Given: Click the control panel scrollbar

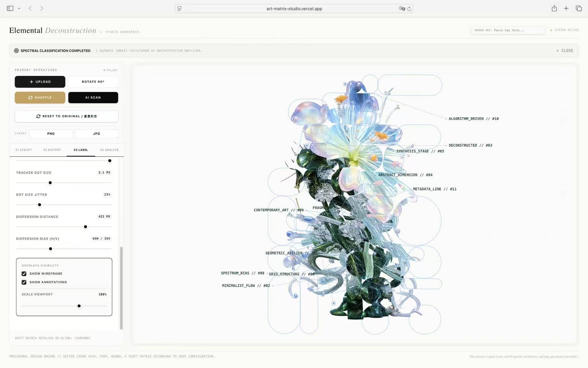Looking at the screenshot, I should pos(121,288).
